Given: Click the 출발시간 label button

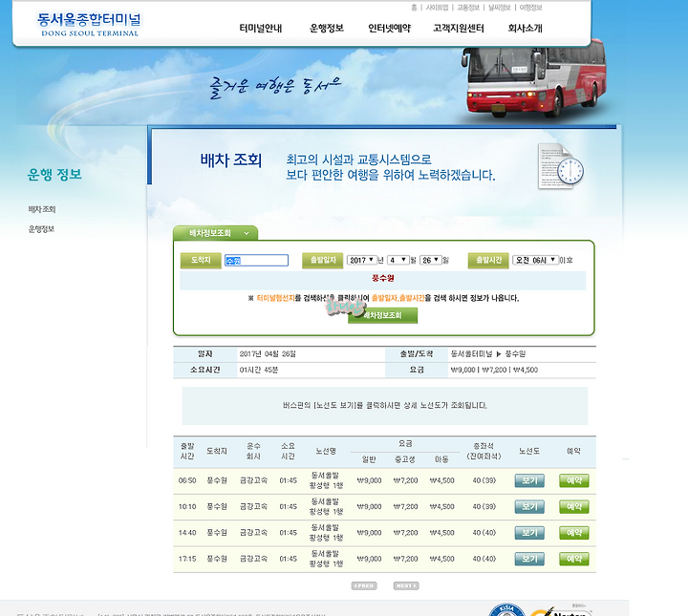Looking at the screenshot, I should [x=488, y=260].
